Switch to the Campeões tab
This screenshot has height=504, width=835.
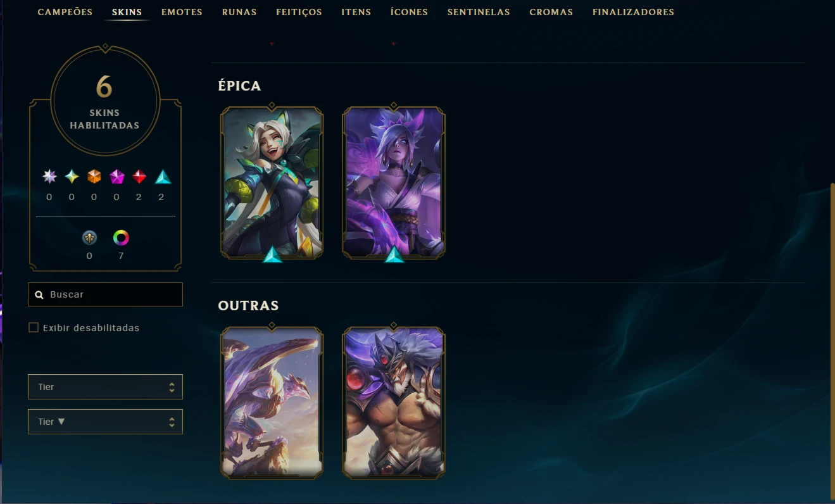coord(65,12)
